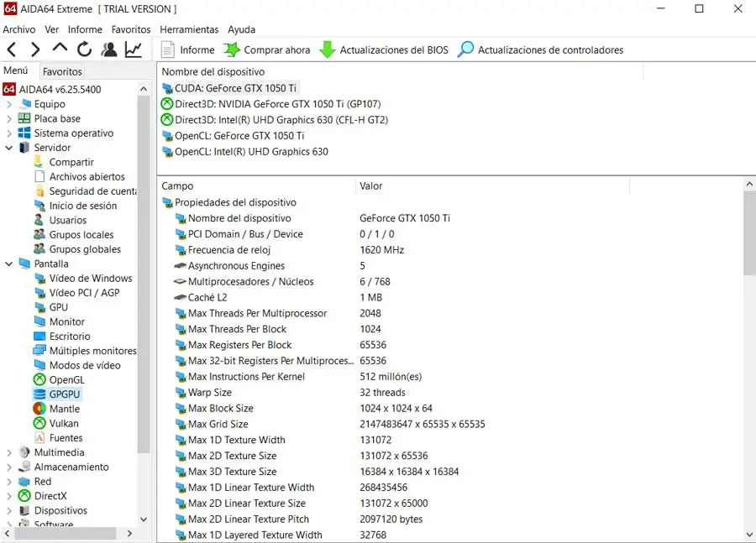Click the Fuentes font icon
This screenshot has width=756, height=543.
(40, 437)
